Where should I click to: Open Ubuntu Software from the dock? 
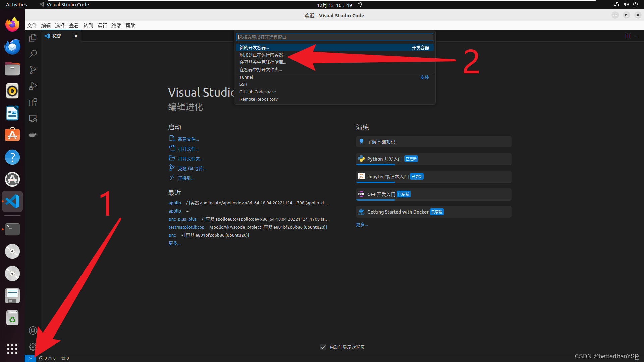click(x=12, y=135)
